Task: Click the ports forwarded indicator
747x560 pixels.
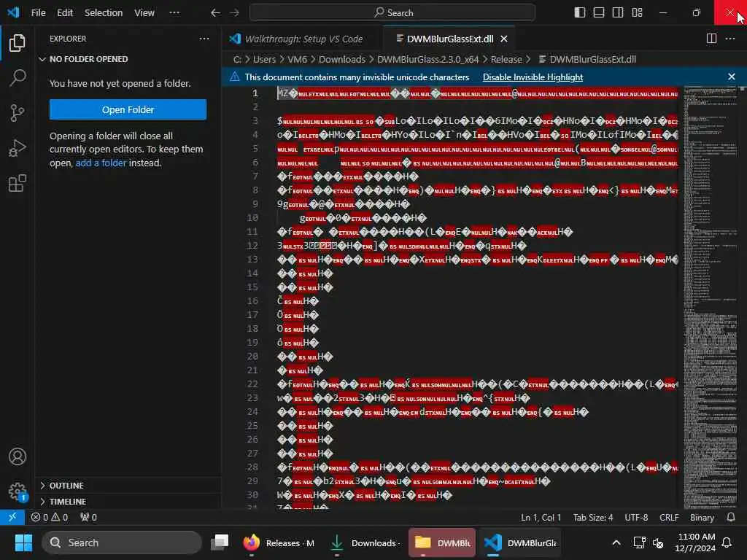Action: point(88,517)
